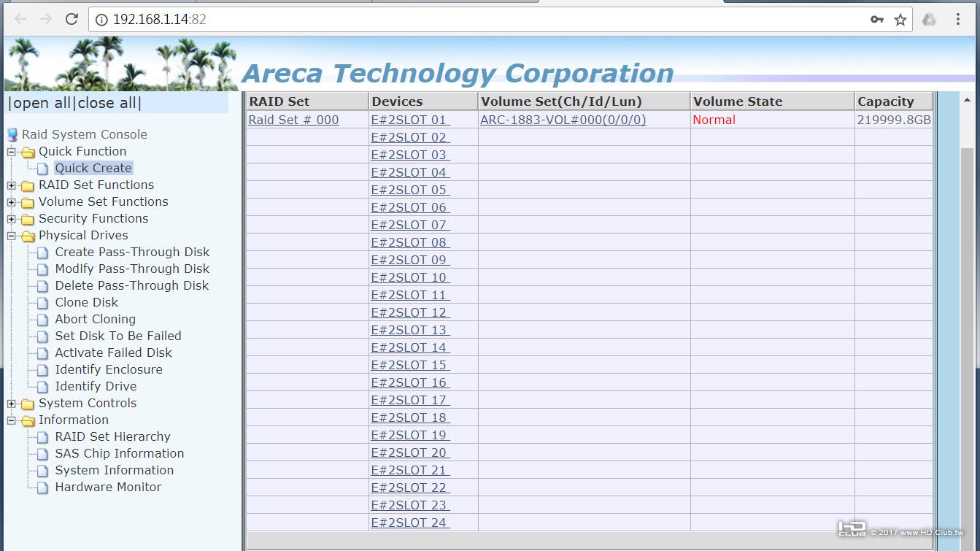Open device E#2SLOT 07 link
Screen dimensions: 980x551
pyautogui.click(x=410, y=225)
